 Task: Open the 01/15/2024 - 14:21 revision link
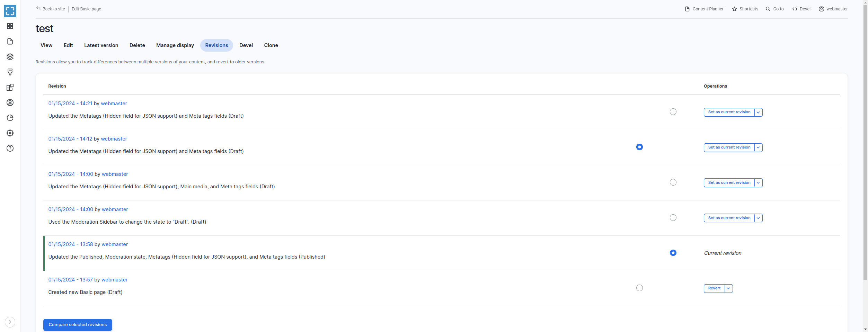pos(70,104)
